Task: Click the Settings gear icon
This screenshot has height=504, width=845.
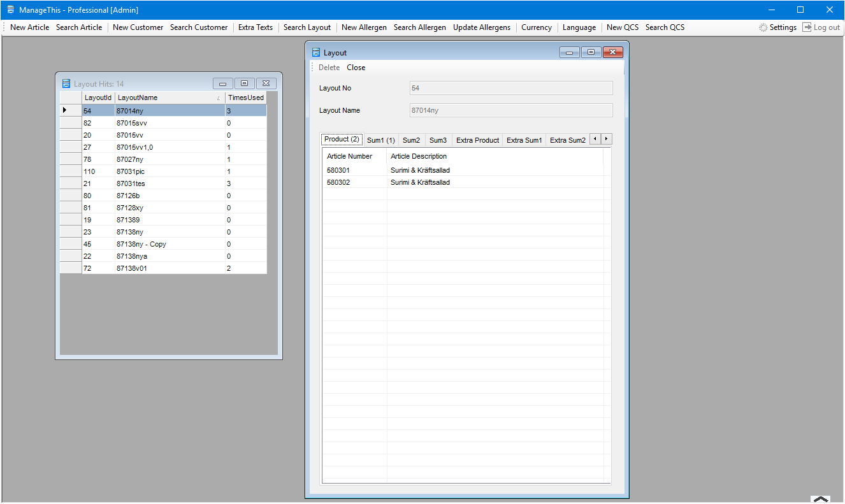Action: pos(763,27)
